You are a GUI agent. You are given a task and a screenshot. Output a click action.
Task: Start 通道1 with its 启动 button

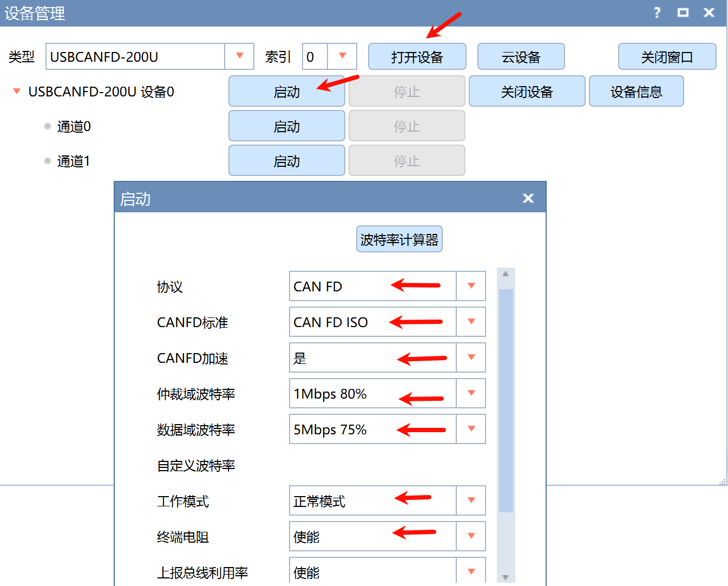287,160
